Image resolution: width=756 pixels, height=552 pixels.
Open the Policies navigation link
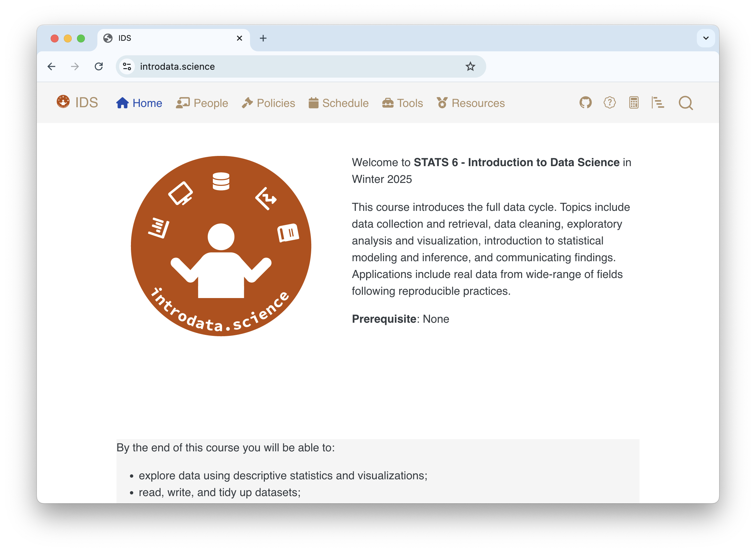(x=275, y=103)
